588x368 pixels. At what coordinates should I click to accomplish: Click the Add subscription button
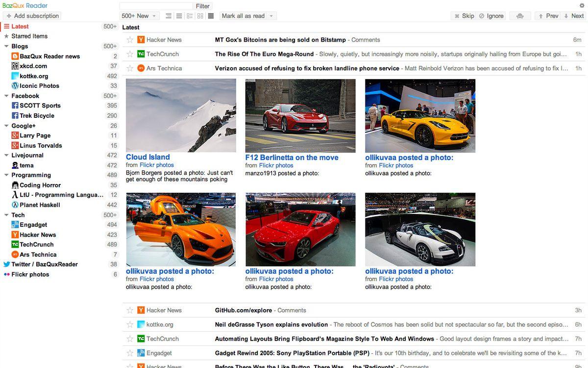32,16
